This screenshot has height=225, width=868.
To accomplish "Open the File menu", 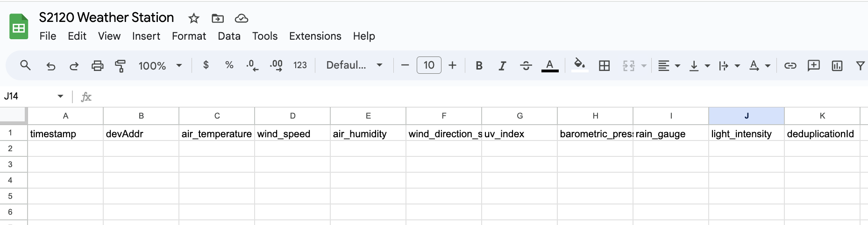I will click(48, 36).
